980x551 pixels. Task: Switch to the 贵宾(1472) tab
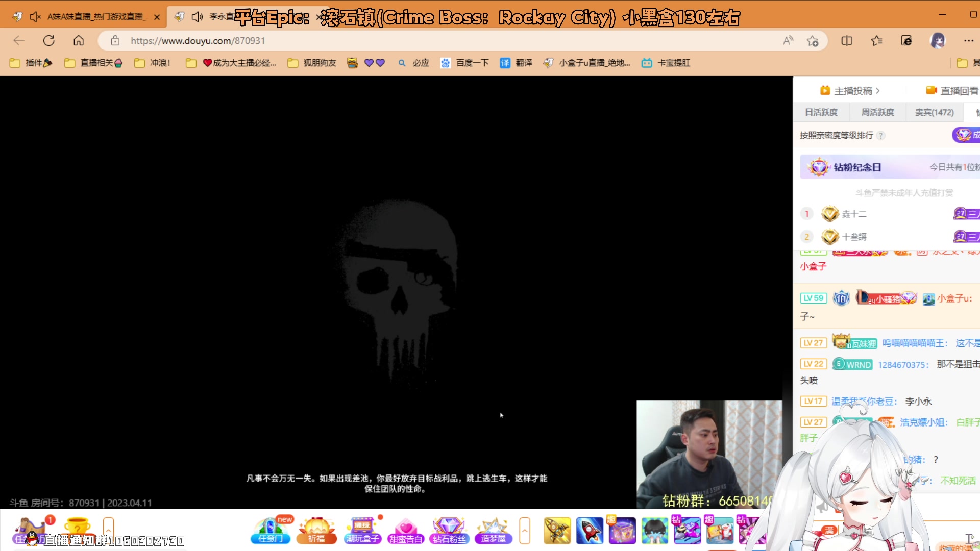934,112
